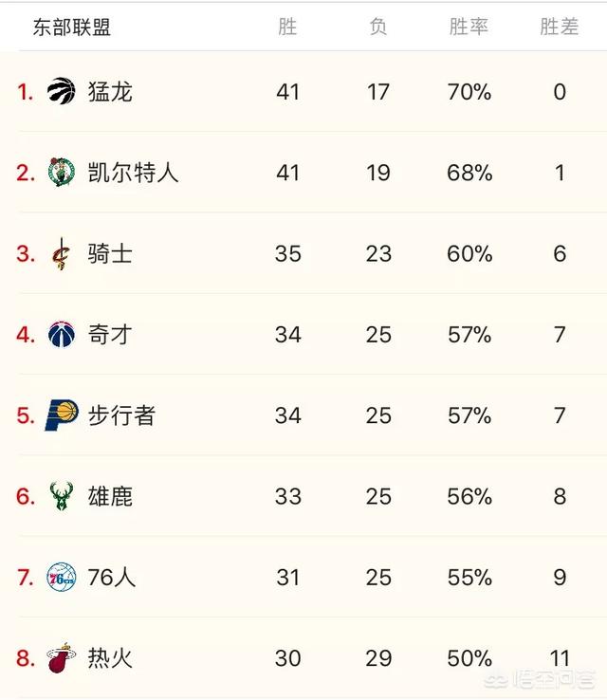Select the 热火 win percentage 50%
This screenshot has height=700, width=607.
(469, 658)
